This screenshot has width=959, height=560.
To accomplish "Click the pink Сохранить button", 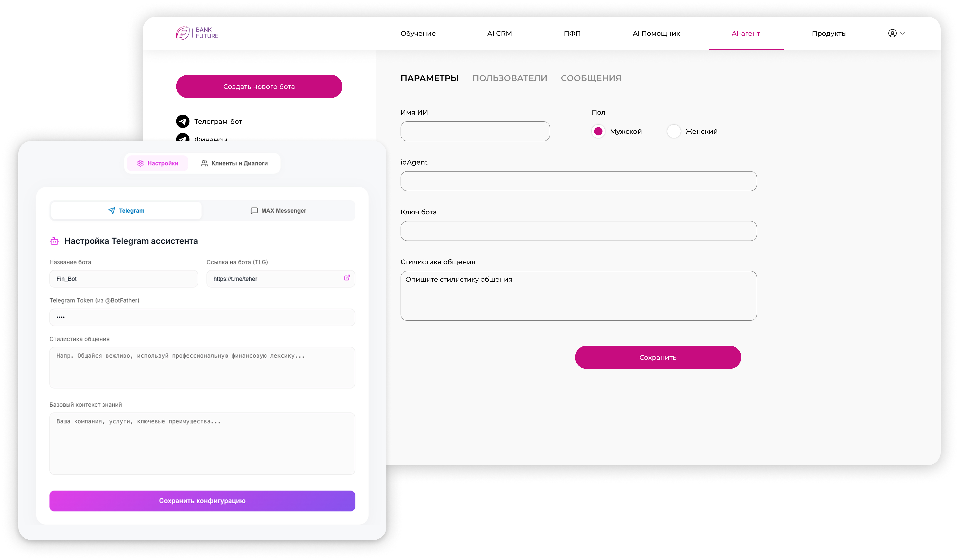I will click(x=658, y=357).
